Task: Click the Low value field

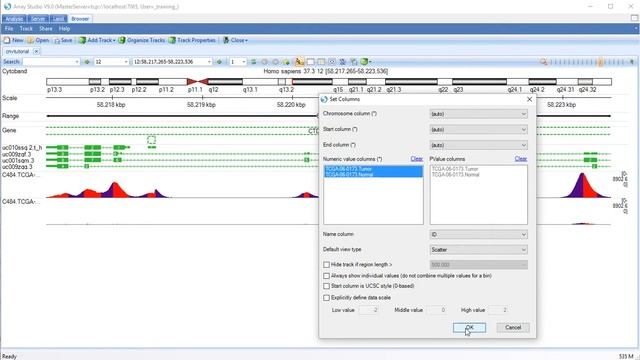Action: coord(369,310)
